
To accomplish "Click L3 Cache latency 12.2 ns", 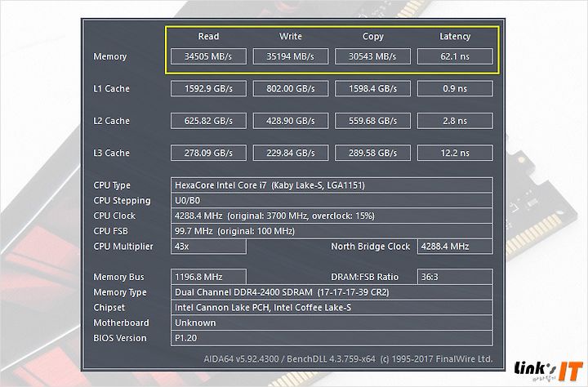I will (455, 153).
